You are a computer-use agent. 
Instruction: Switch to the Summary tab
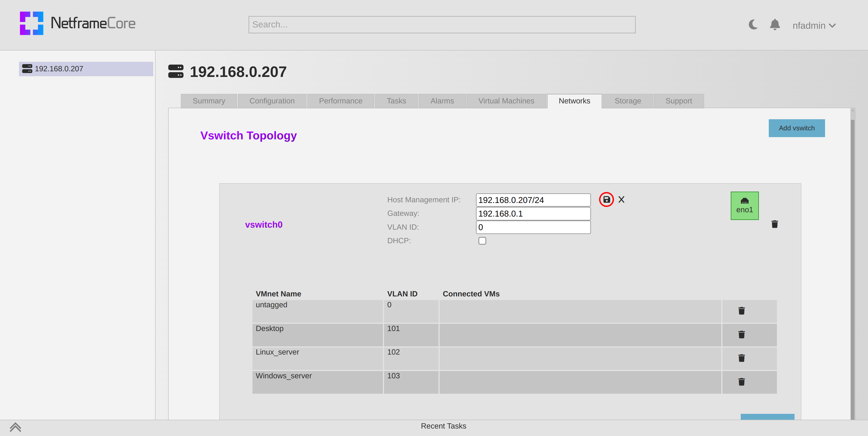209,101
